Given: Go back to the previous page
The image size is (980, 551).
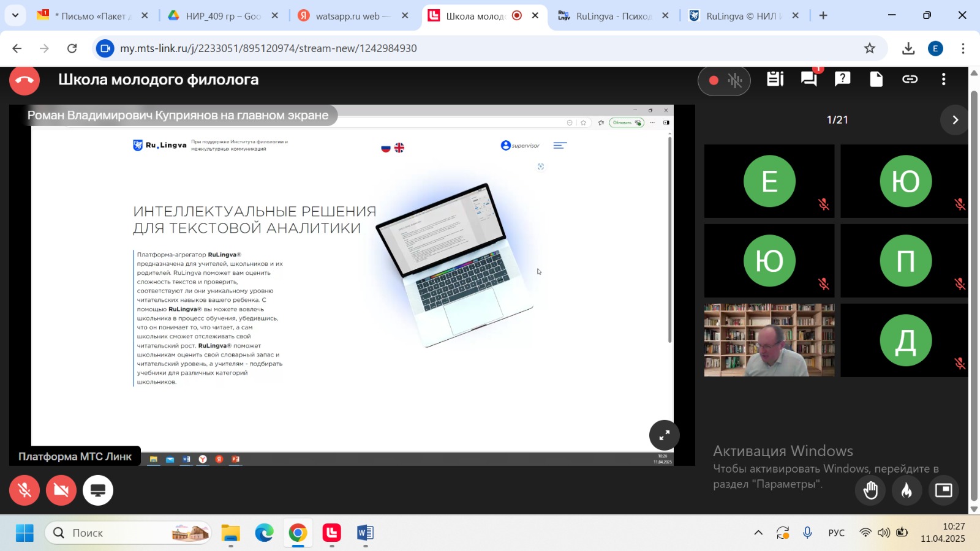Looking at the screenshot, I should click(17, 48).
